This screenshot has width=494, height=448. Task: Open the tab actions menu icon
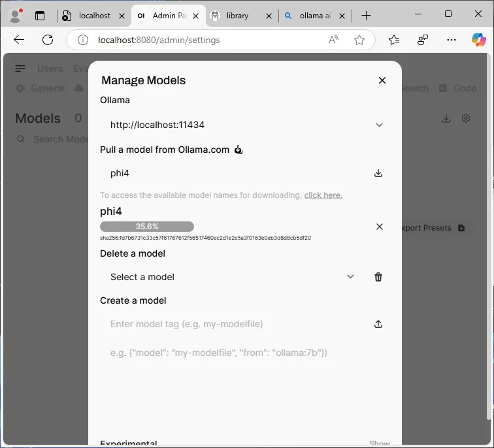pyautogui.click(x=40, y=16)
